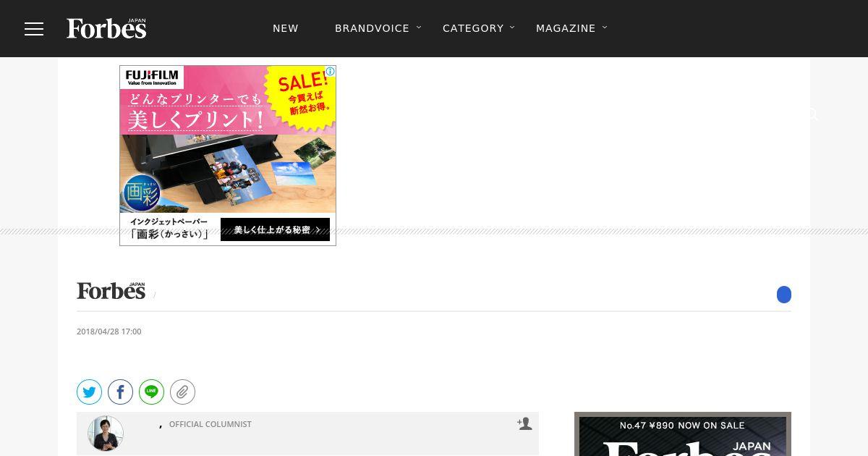
Task: Open the BRANDVOICE menu
Action: click(372, 28)
